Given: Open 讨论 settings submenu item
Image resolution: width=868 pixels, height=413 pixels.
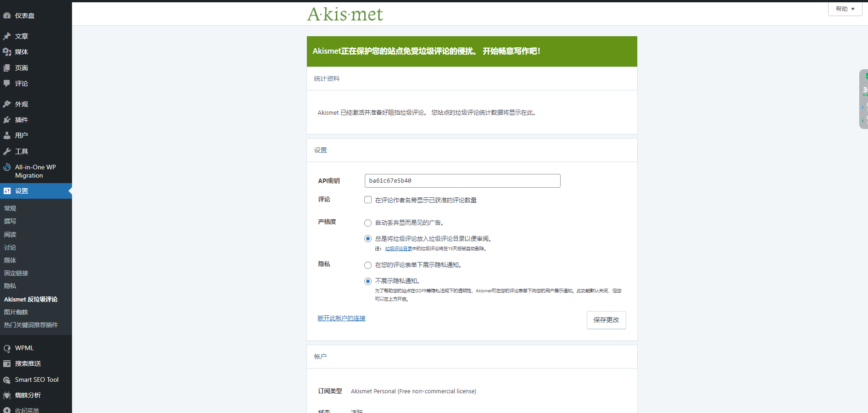Looking at the screenshot, I should click(10, 247).
